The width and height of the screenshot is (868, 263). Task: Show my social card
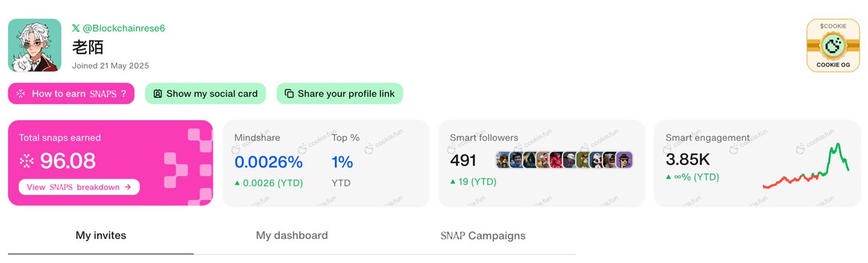[205, 93]
